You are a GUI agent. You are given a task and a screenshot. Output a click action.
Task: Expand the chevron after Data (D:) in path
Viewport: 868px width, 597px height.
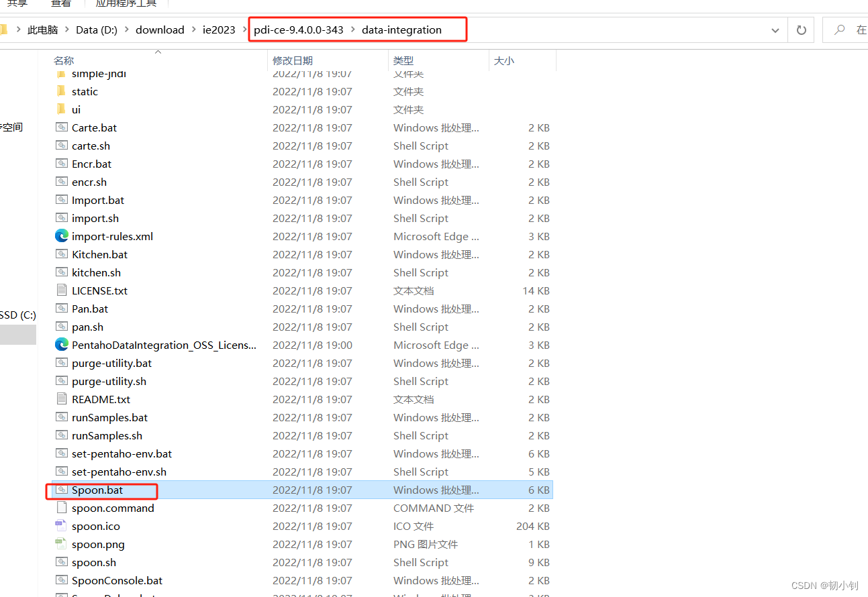pyautogui.click(x=126, y=30)
